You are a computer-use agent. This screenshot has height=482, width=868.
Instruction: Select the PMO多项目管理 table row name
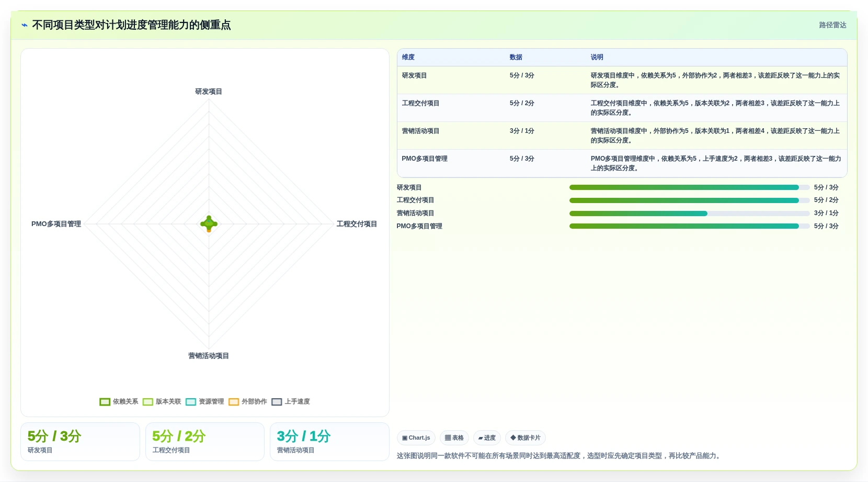click(x=425, y=159)
